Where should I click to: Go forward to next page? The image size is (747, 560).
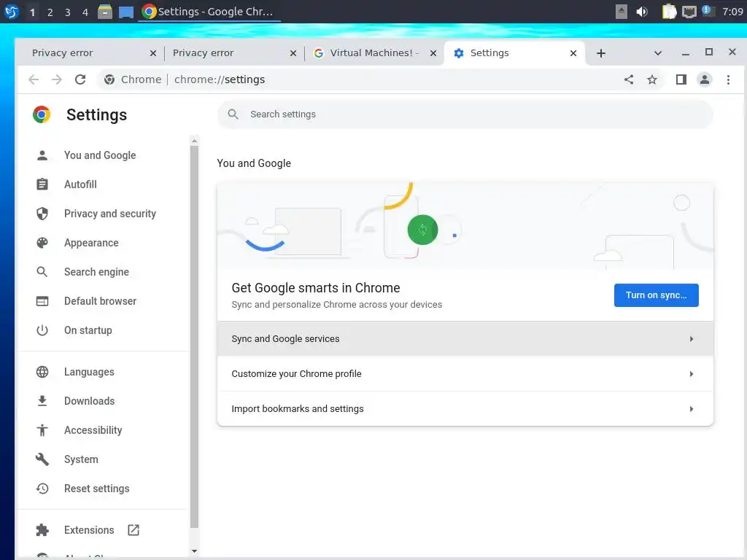[x=57, y=79]
